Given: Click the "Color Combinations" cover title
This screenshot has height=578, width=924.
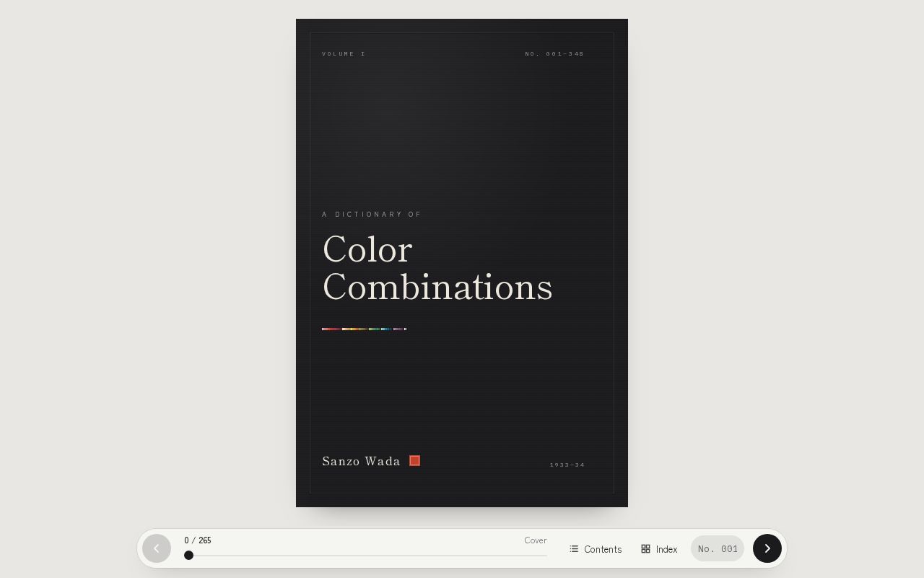Looking at the screenshot, I should coord(437,268).
